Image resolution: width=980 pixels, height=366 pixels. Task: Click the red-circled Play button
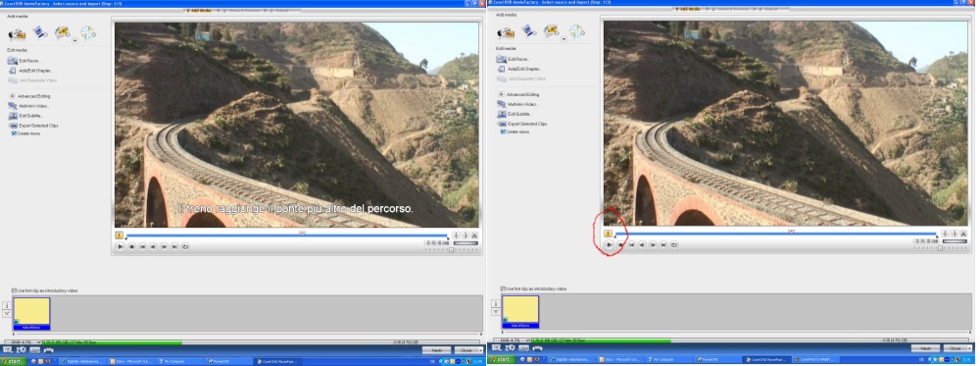click(610, 245)
